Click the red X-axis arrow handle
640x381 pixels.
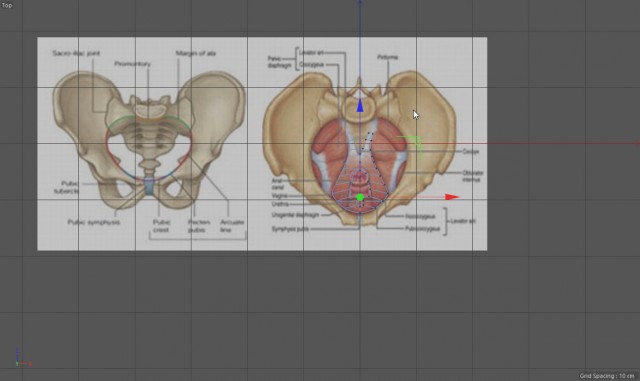[x=452, y=197]
